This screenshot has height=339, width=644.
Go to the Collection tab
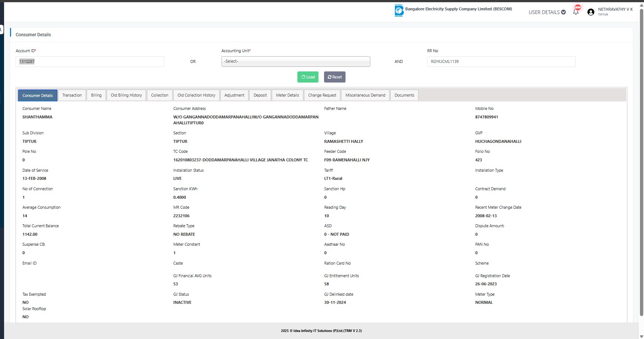(160, 95)
